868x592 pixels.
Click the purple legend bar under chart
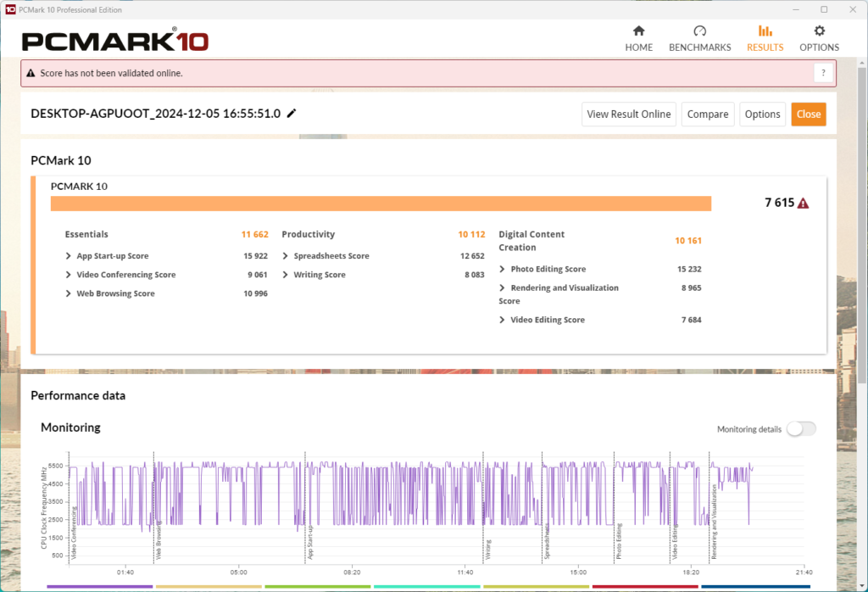pos(100,586)
